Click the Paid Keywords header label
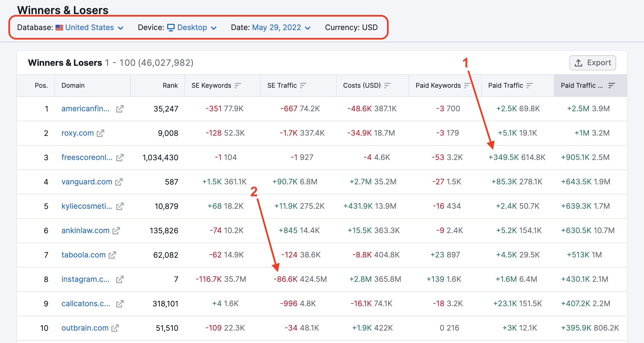 [x=438, y=86]
